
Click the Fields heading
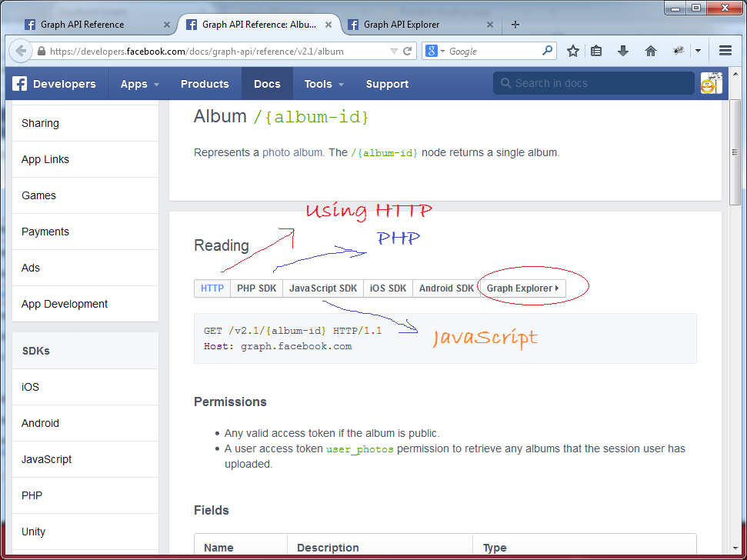tap(212, 511)
